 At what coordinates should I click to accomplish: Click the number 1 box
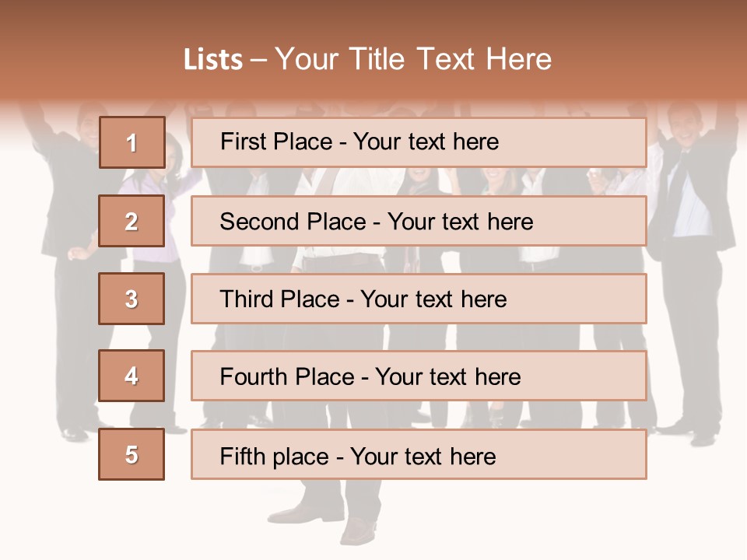[x=132, y=142]
